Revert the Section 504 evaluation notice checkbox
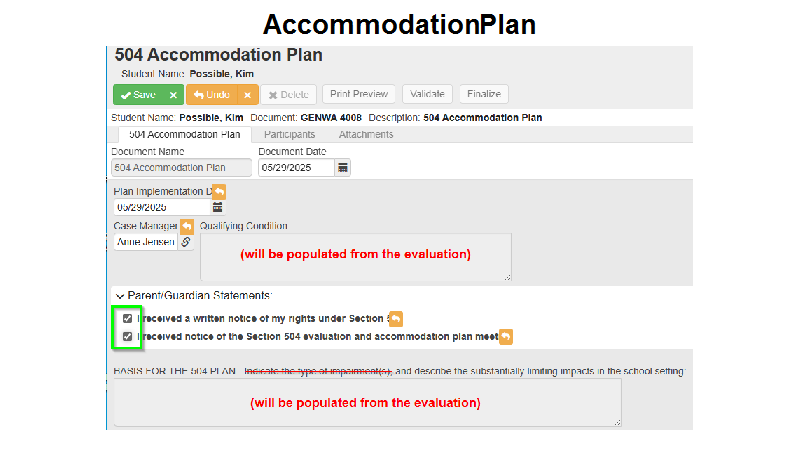The width and height of the screenshot is (800, 450). click(x=506, y=337)
